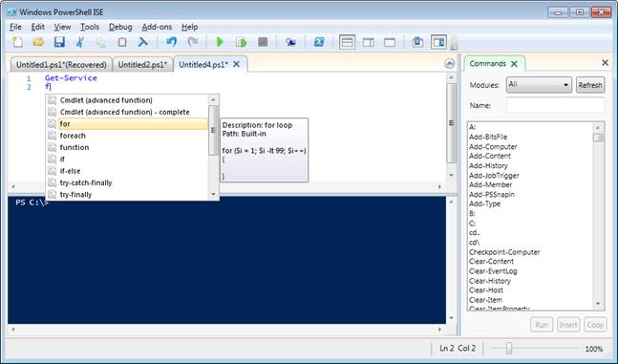
Task: Select Add-JobTrigger command
Action: 494,175
